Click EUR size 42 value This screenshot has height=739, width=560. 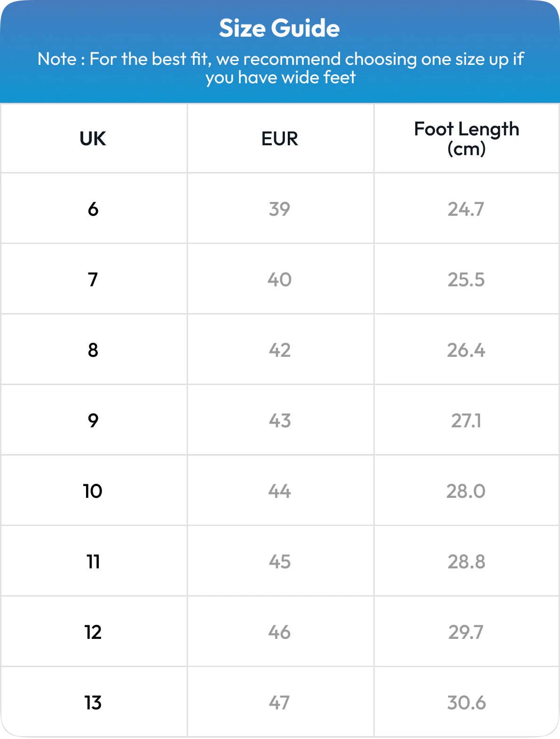pos(280,350)
